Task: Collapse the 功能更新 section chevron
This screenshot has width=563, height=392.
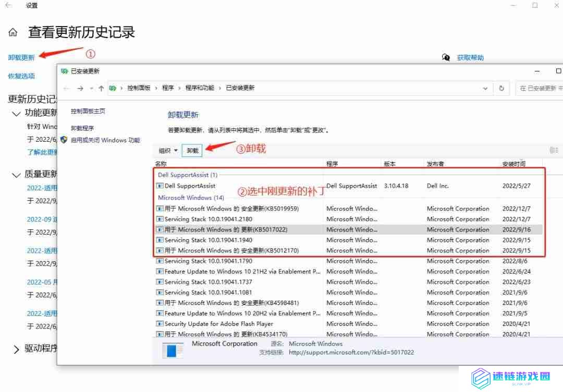Action: point(16,114)
